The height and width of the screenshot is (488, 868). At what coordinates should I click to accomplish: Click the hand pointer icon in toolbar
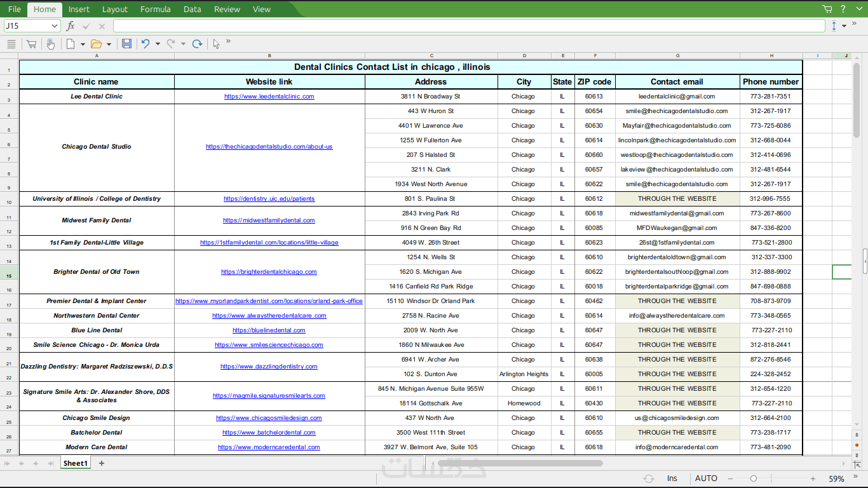pyautogui.click(x=51, y=44)
